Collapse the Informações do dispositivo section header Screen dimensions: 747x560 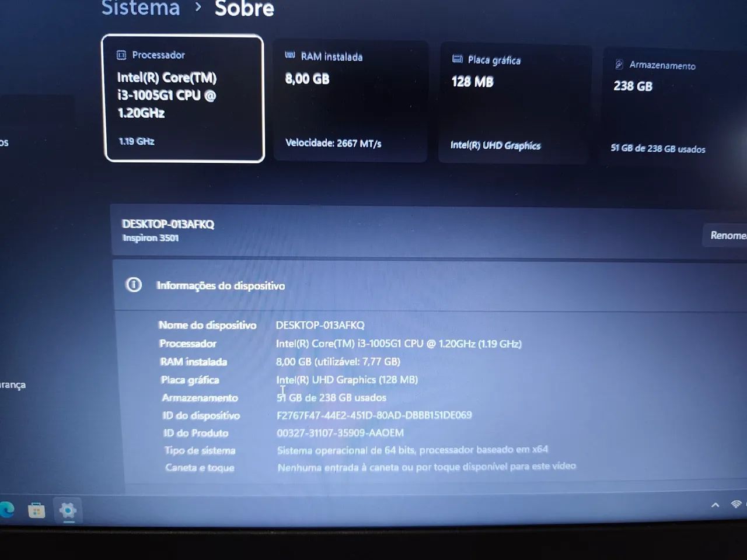point(430,285)
